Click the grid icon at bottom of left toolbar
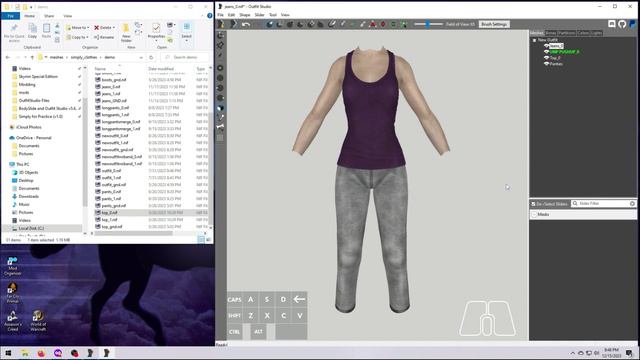Viewport: 640px width, 360px height. [x=220, y=138]
